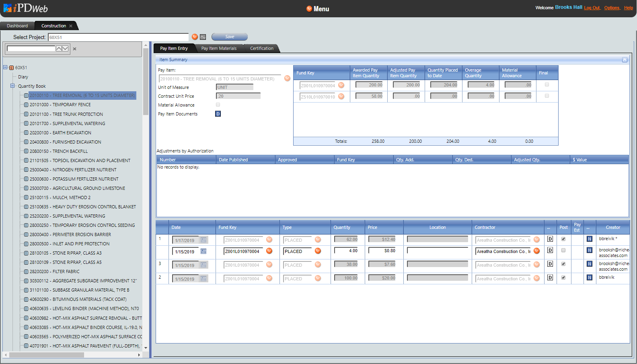Check the Post checkbox in editable 4.00 row
The width and height of the screenshot is (637, 364).
tap(563, 250)
